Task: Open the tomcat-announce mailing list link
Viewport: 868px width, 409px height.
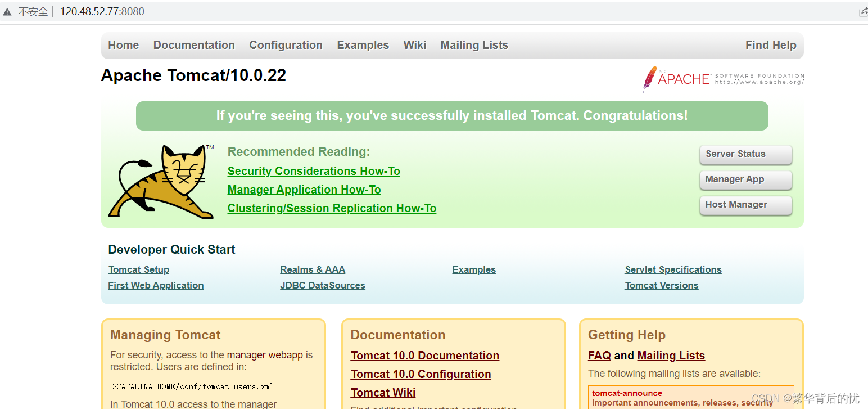Action: tap(627, 393)
